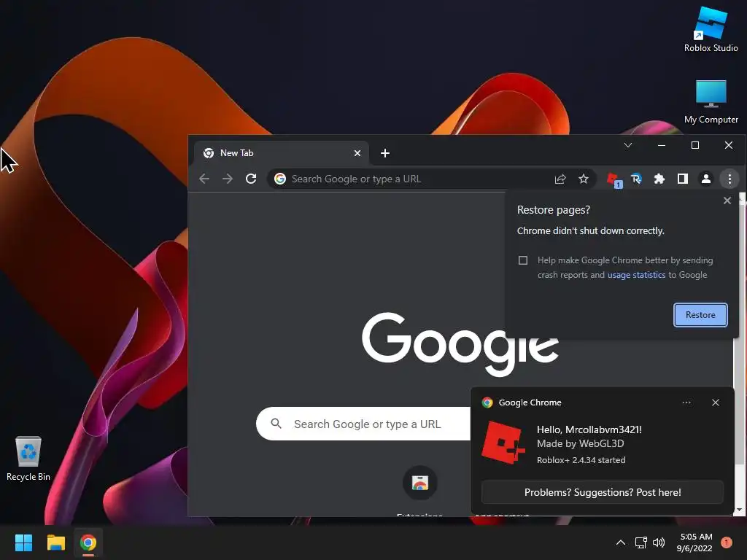Open the Chrome profile avatar
This screenshot has height=560, width=747.
[x=706, y=179]
